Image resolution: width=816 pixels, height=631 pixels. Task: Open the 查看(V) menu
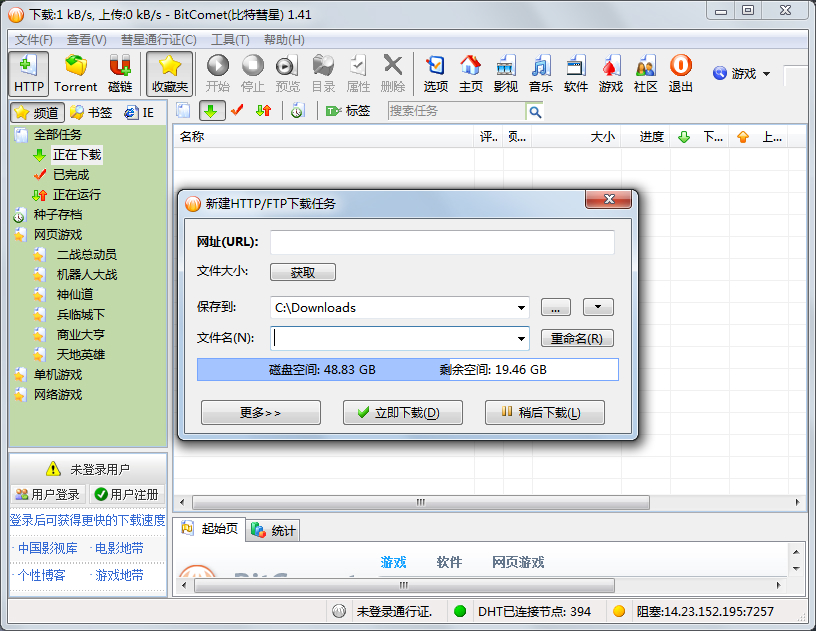click(87, 40)
